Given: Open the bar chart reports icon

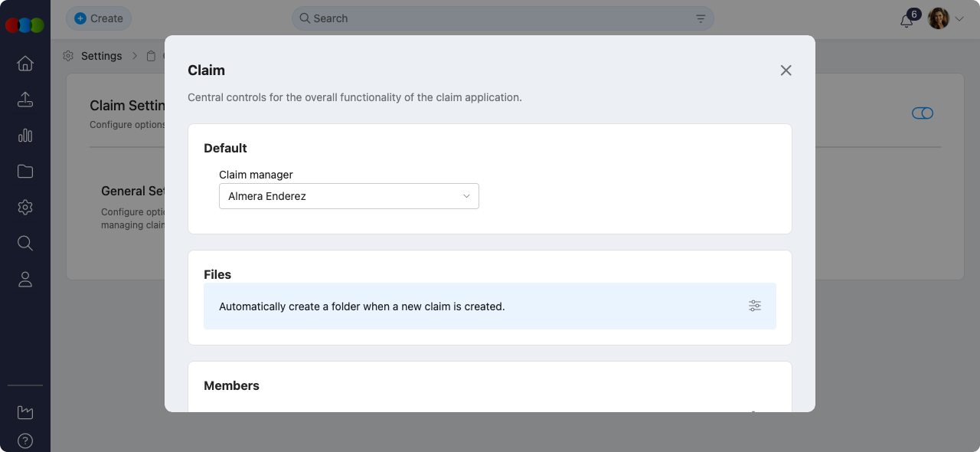Looking at the screenshot, I should [25, 136].
